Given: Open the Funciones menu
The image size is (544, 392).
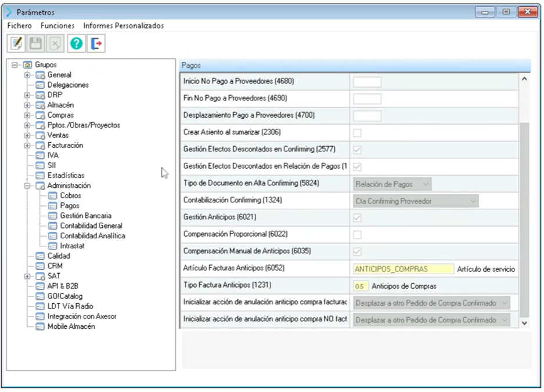Looking at the screenshot, I should coord(57,26).
